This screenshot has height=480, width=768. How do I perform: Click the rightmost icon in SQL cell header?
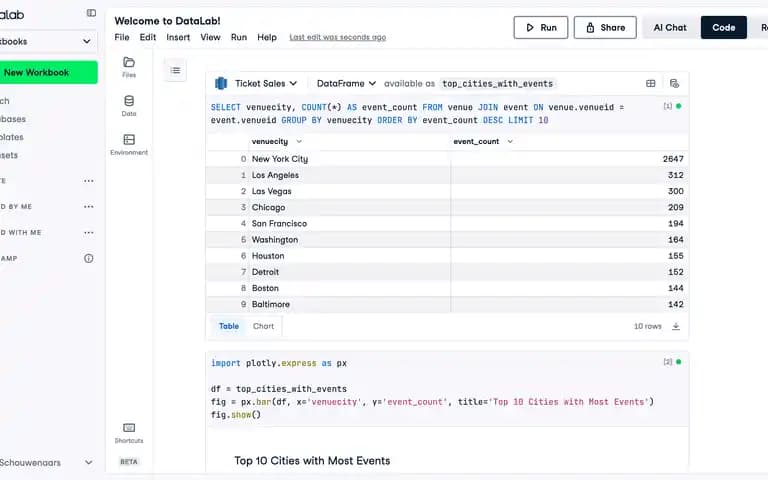pyautogui.click(x=674, y=84)
